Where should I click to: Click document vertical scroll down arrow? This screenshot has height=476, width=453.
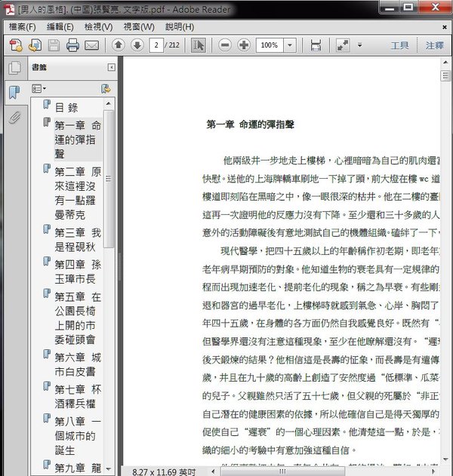click(445, 459)
